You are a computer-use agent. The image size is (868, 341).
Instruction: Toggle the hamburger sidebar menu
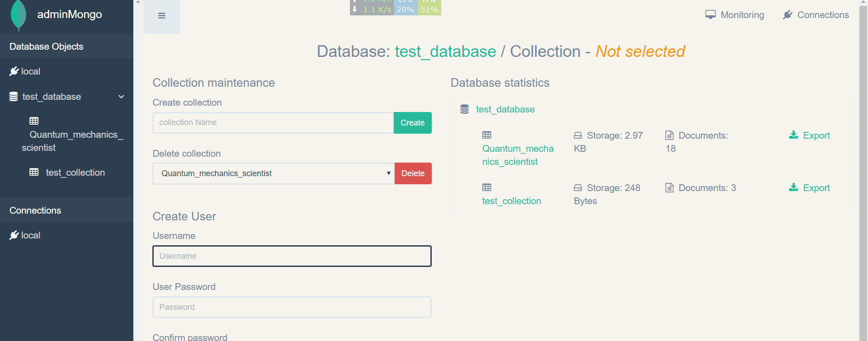162,16
